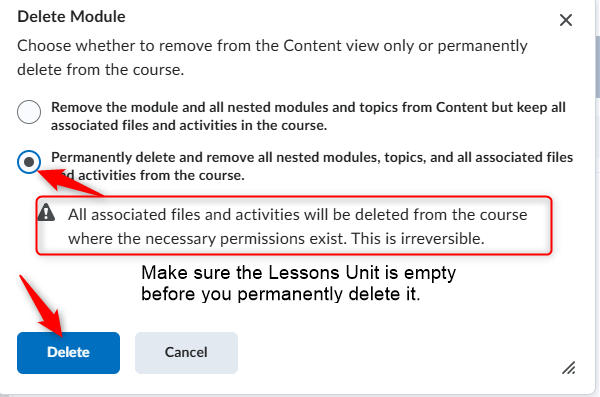600x397 pixels.
Task: Click the Cancel button
Action: [x=186, y=353]
